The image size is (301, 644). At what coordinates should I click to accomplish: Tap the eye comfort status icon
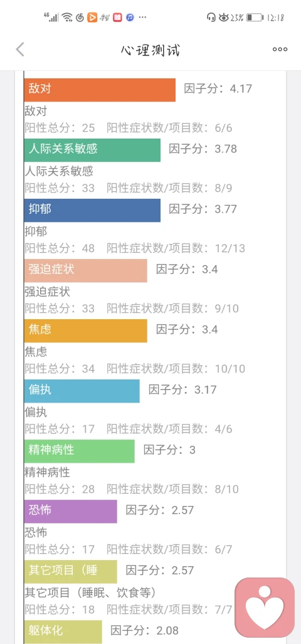224,18
